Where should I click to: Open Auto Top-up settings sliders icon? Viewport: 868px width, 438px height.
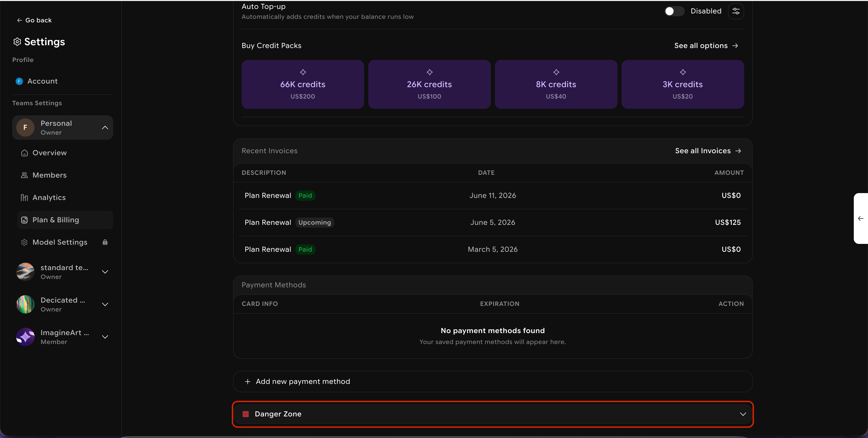(x=736, y=11)
